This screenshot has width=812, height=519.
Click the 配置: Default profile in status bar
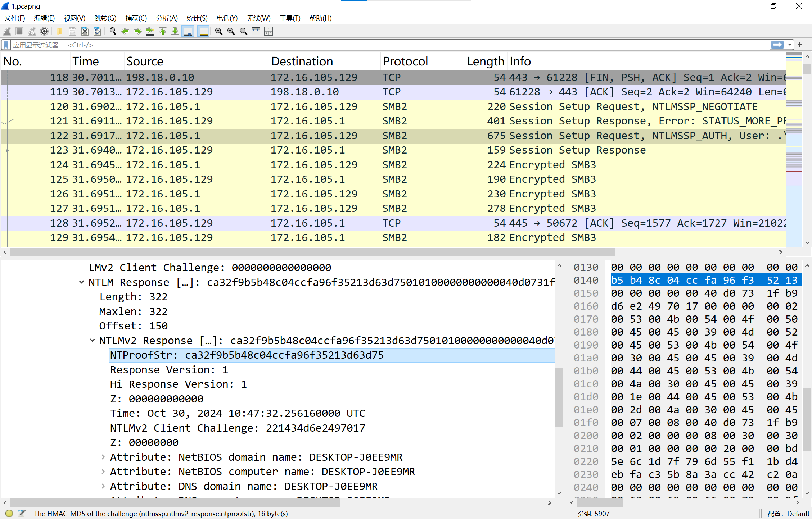(788, 514)
